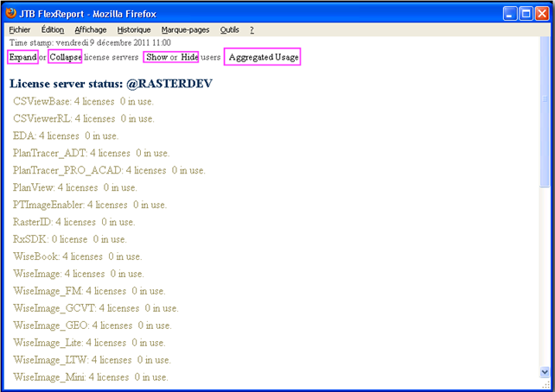The image size is (555, 392).
Task: Click the Time stamp text line
Action: [90, 43]
